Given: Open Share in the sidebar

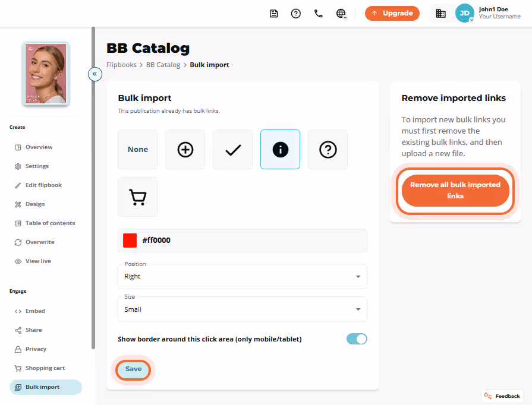Looking at the screenshot, I should pos(34,330).
